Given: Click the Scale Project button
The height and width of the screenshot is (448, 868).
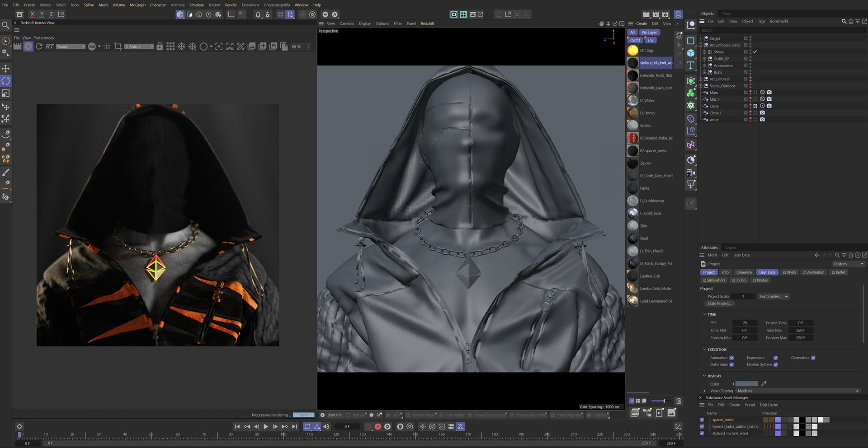Looking at the screenshot, I should [x=718, y=303].
